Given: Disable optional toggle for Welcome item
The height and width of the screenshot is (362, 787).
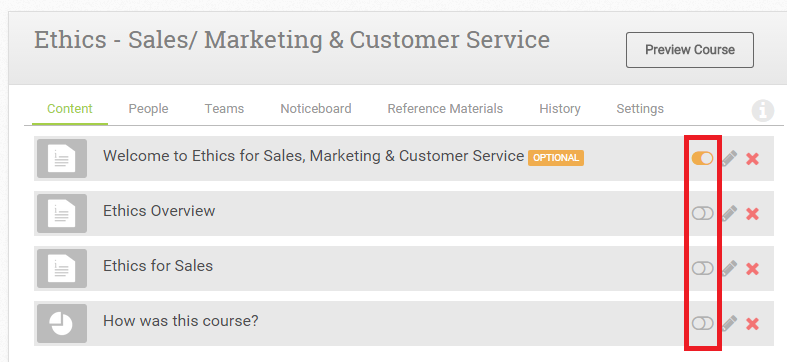Looking at the screenshot, I should [702, 158].
